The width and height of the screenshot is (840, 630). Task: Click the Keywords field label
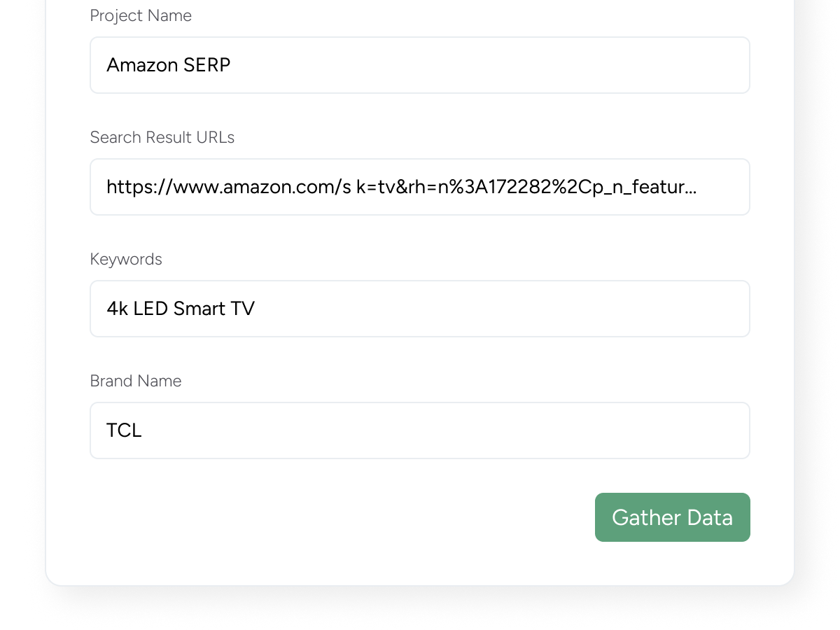point(126,259)
